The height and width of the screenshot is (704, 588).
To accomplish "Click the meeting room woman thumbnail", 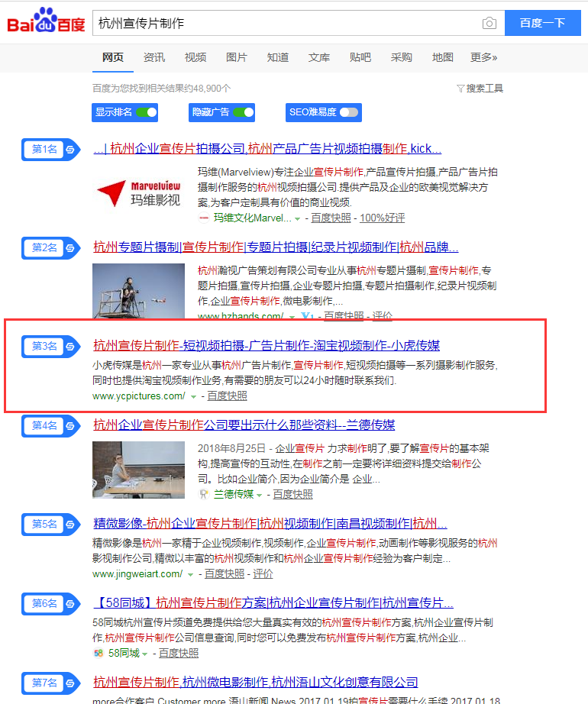I will pos(139,470).
